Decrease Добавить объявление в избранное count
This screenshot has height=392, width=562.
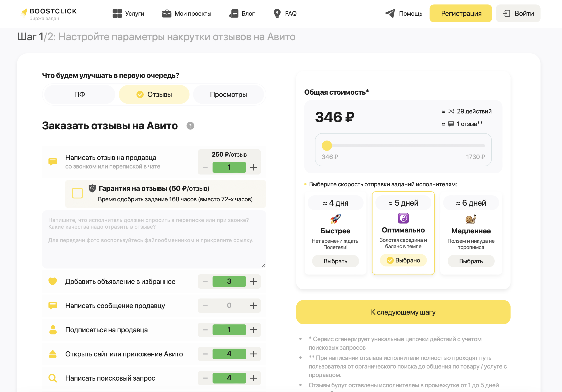tap(205, 281)
